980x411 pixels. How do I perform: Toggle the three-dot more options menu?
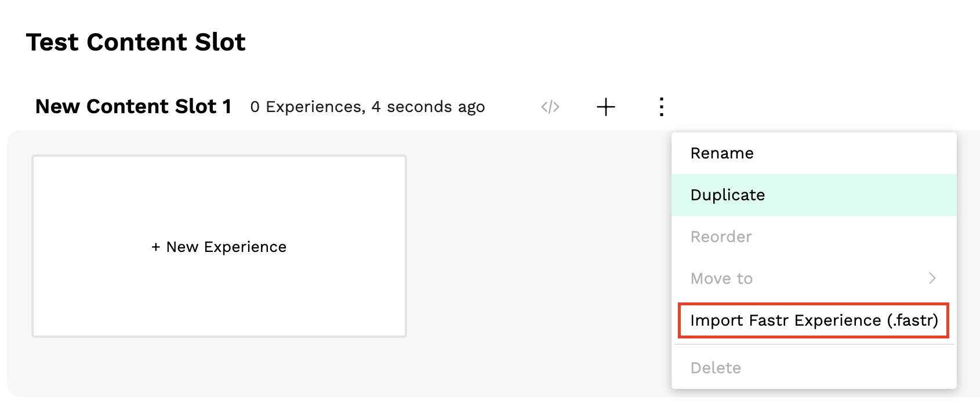click(661, 107)
